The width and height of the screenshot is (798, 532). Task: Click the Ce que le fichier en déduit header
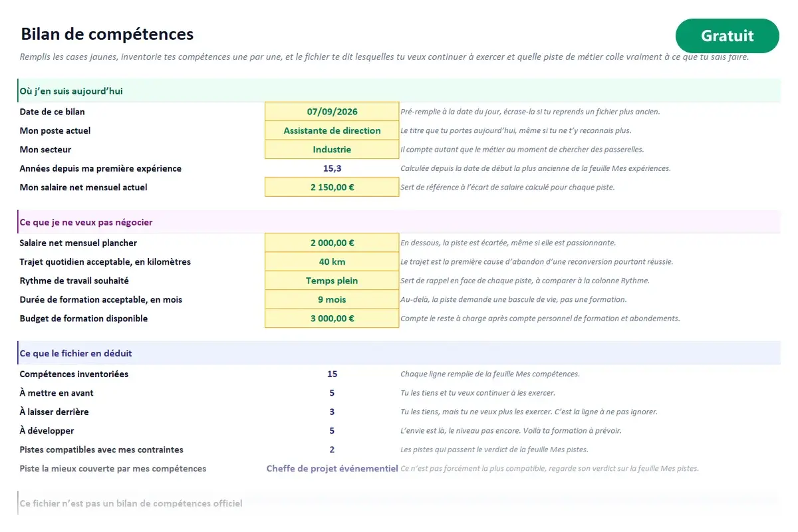399,353
